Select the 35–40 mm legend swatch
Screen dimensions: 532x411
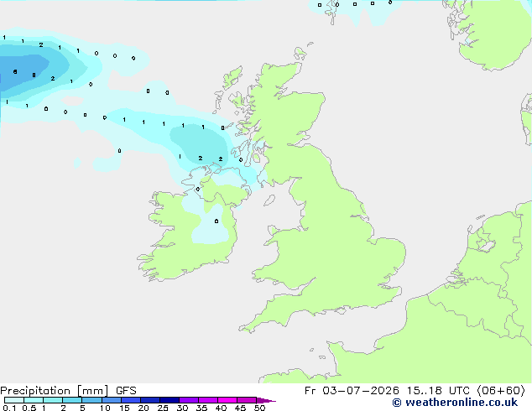pyautogui.click(x=208, y=400)
